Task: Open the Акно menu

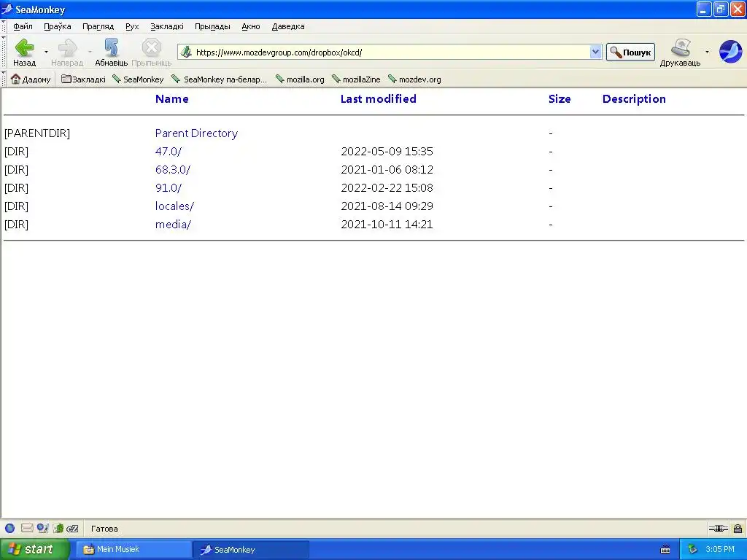Action: click(251, 26)
